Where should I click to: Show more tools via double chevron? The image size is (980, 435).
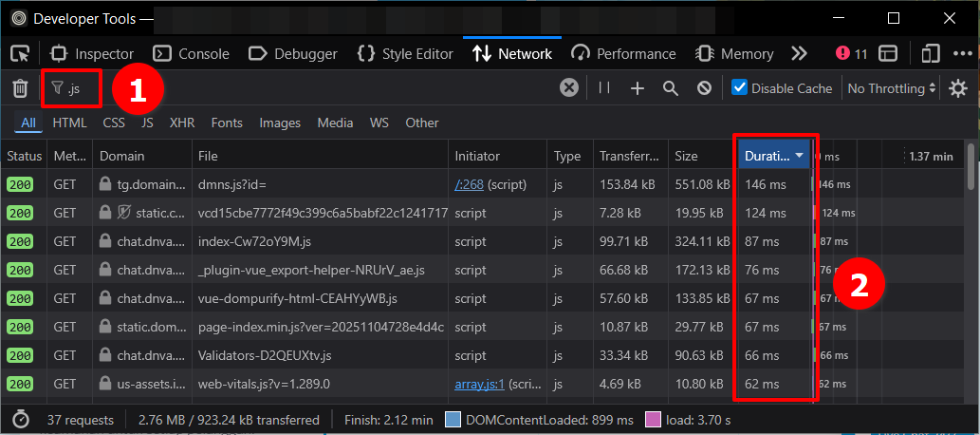coord(799,54)
